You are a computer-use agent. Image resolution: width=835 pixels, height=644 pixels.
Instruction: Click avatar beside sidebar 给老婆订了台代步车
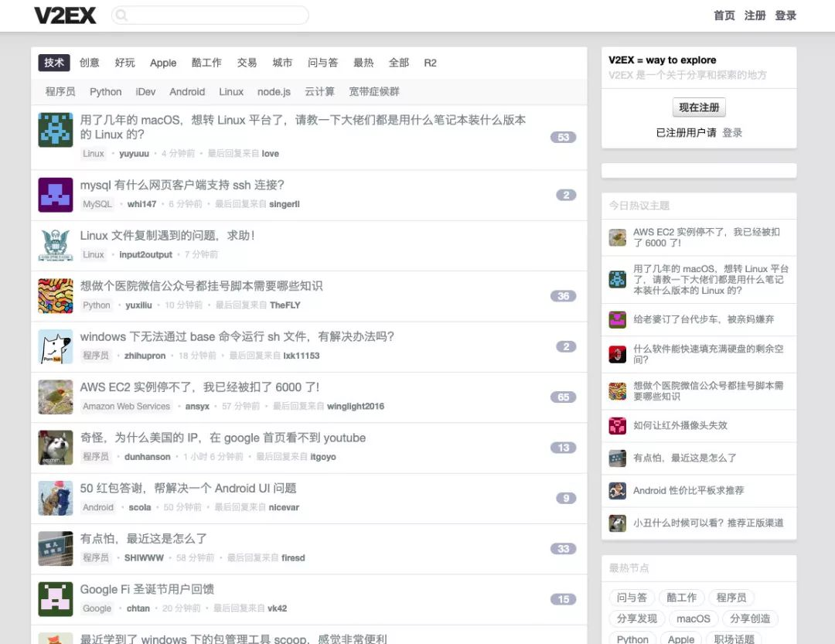tap(618, 319)
